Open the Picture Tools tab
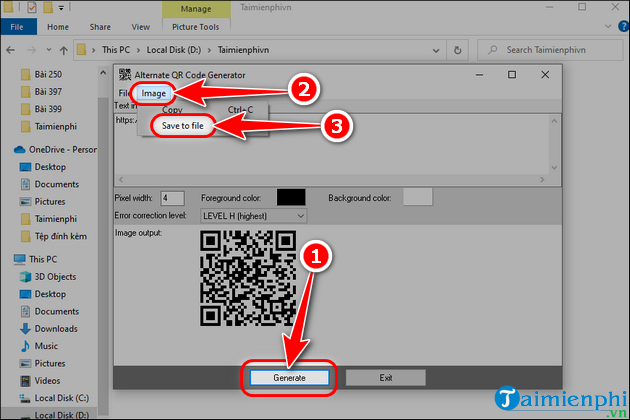This screenshot has width=630, height=420. point(196,27)
